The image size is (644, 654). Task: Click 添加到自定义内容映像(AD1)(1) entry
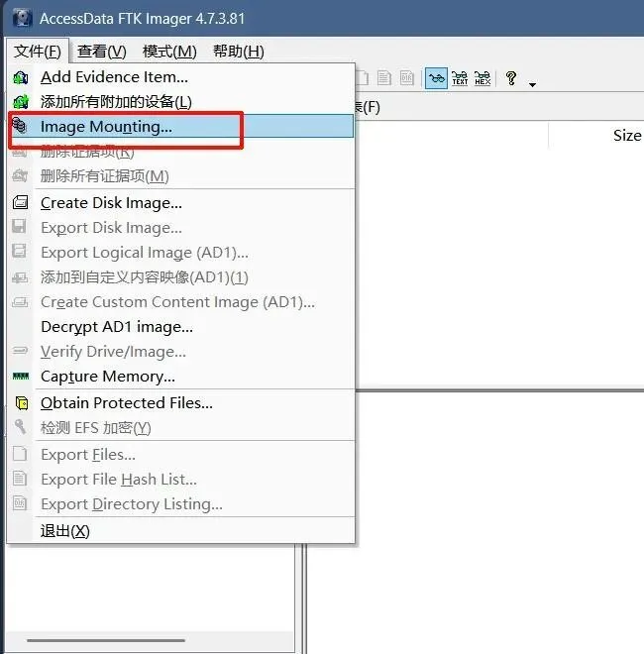[181, 276]
